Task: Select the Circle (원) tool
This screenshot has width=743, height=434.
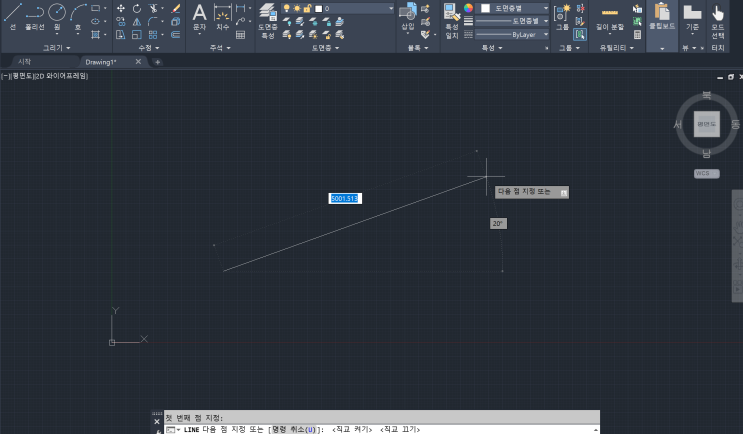Action: click(x=57, y=16)
